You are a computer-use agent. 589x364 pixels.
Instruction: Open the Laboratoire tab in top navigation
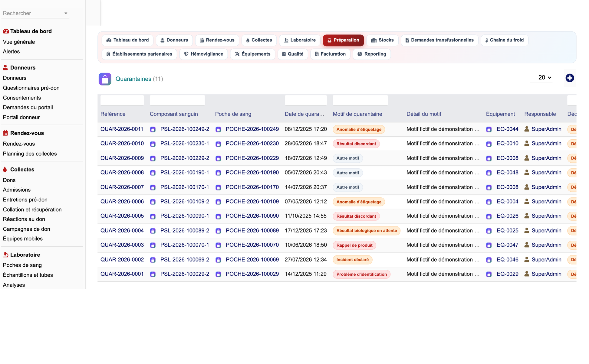coord(300,40)
